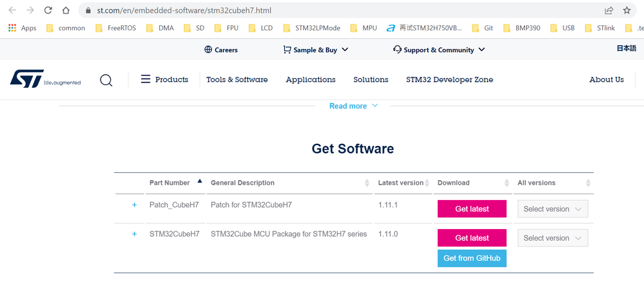
Task: Click the Patch_CubeH7 part number text
Action: click(x=174, y=205)
